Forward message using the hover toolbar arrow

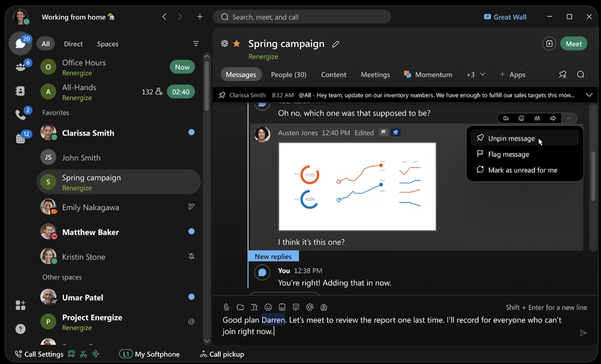(x=553, y=118)
